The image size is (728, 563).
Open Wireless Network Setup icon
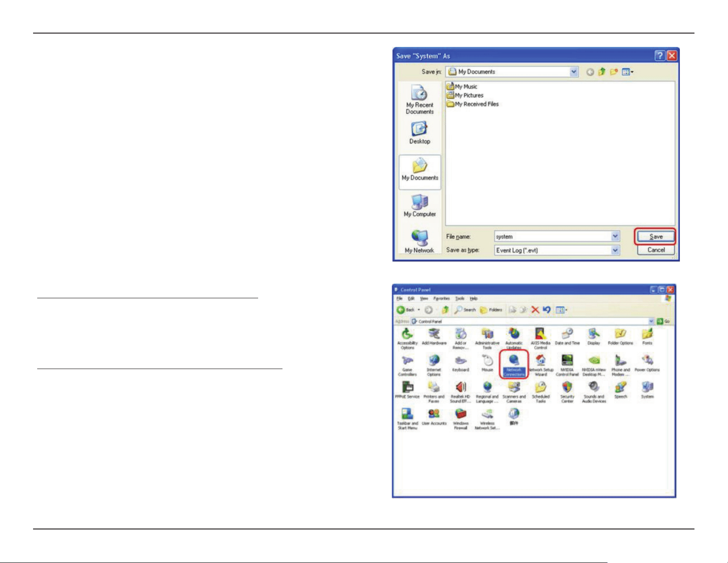pos(487,418)
